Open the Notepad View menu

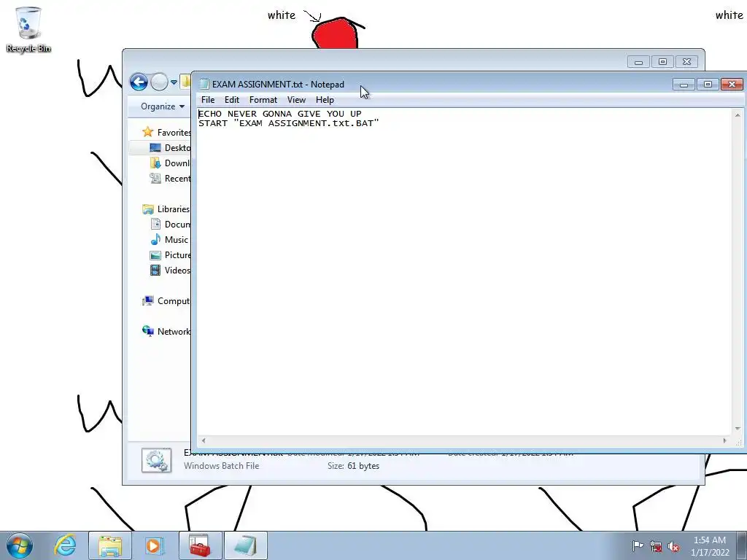point(296,99)
